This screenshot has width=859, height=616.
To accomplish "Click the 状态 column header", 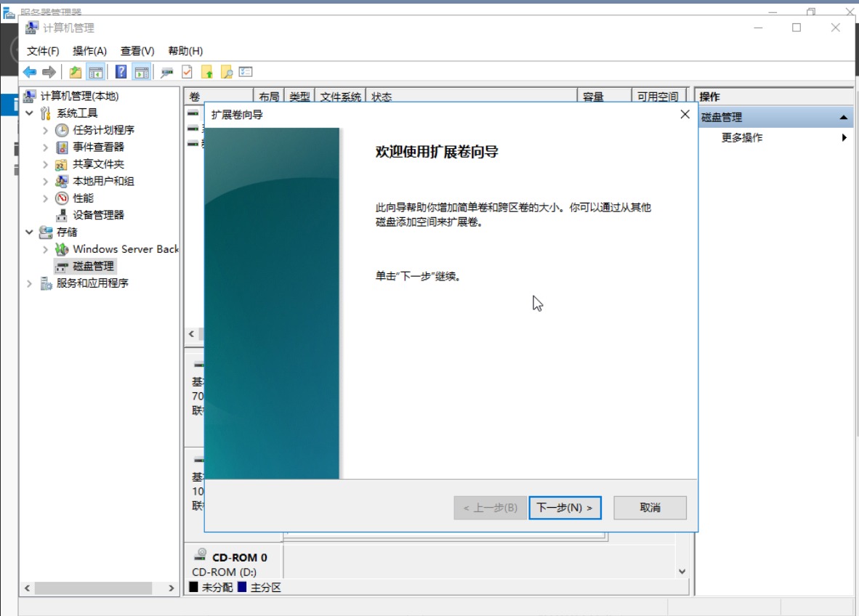I will click(471, 97).
